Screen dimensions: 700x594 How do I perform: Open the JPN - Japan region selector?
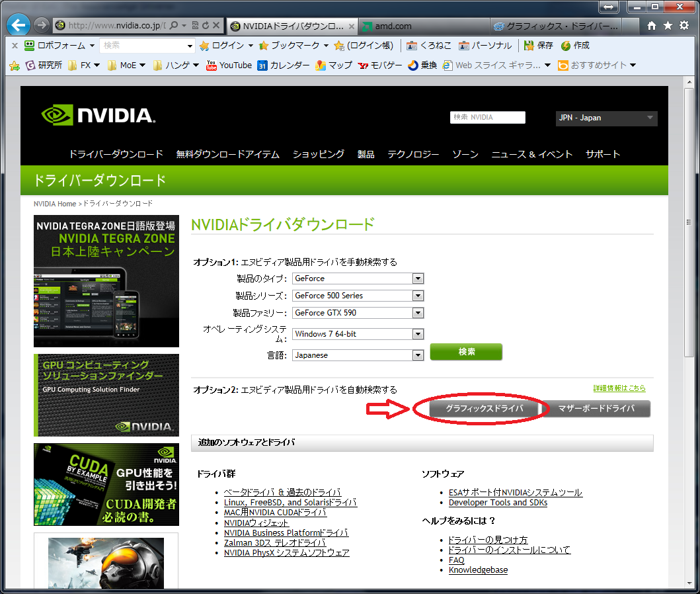click(x=606, y=118)
